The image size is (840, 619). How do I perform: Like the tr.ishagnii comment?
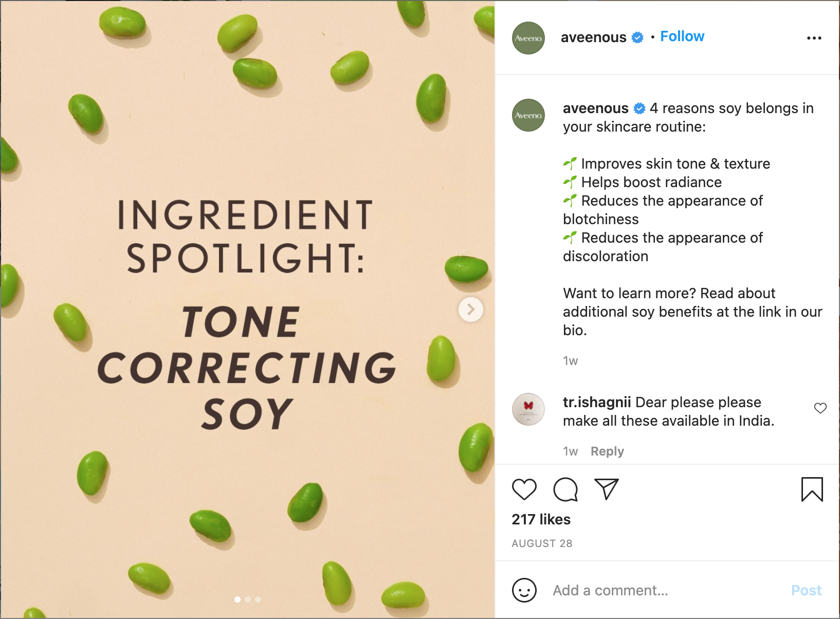(x=820, y=408)
